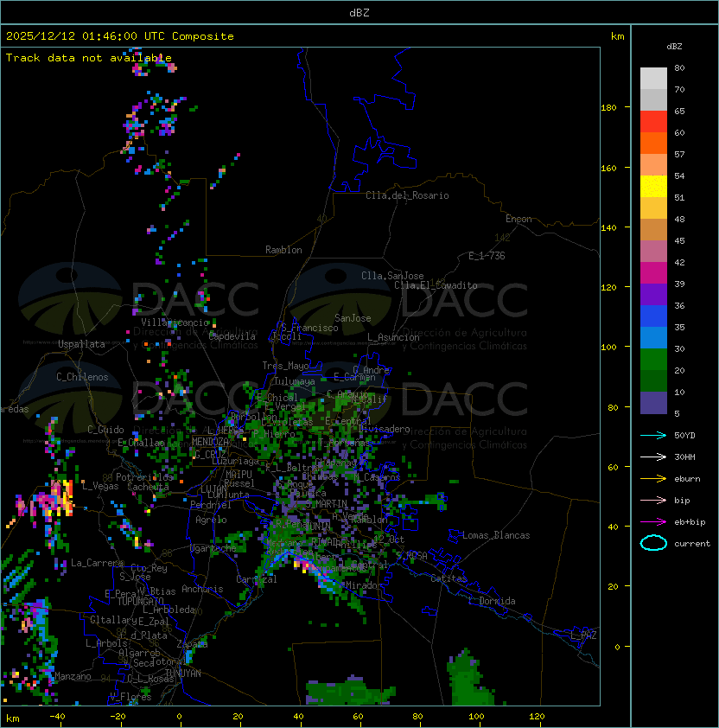The height and width of the screenshot is (728, 719).
Task: Click the purple 39 dBZ legend swatch
Action: pos(653,294)
